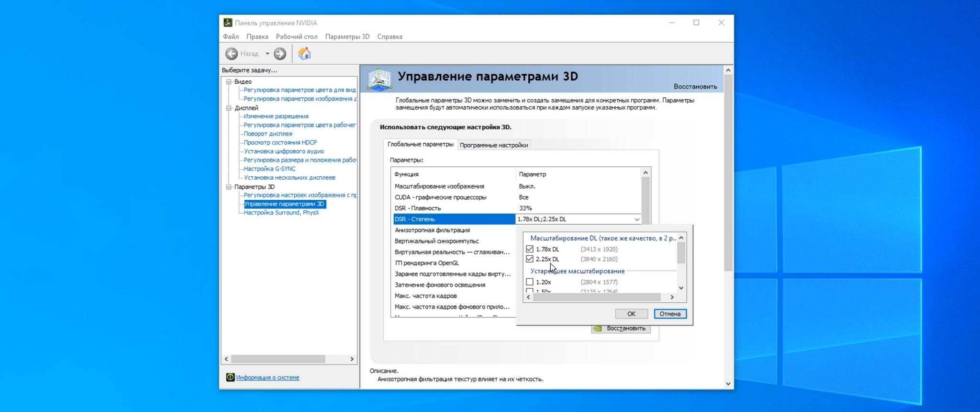Open the Правка menu
The height and width of the screenshot is (412, 980).
(257, 36)
